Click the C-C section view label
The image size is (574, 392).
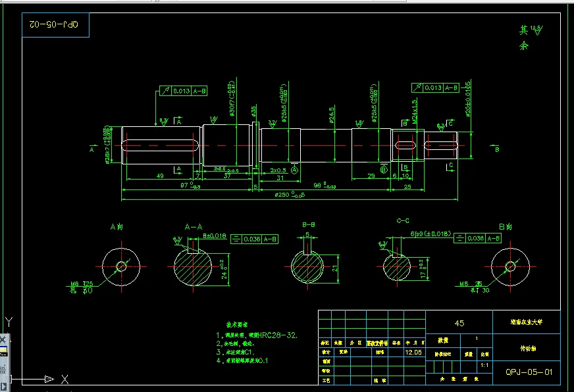point(403,220)
